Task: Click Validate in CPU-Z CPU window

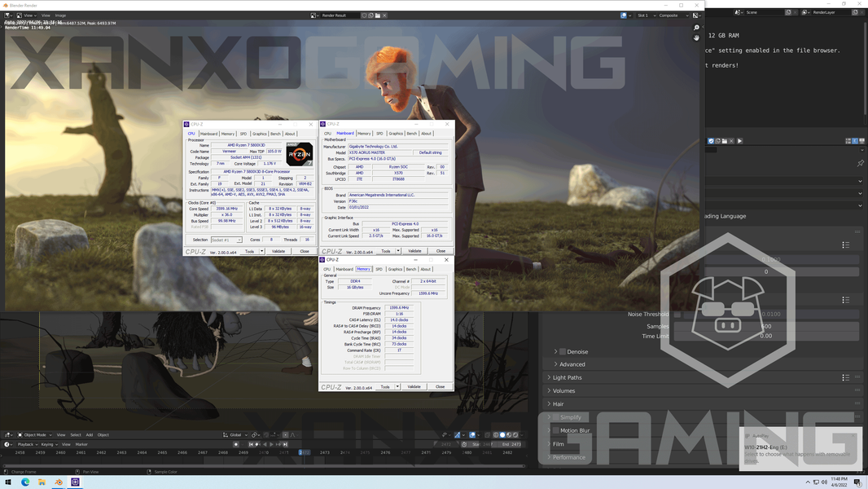Action: coord(278,251)
